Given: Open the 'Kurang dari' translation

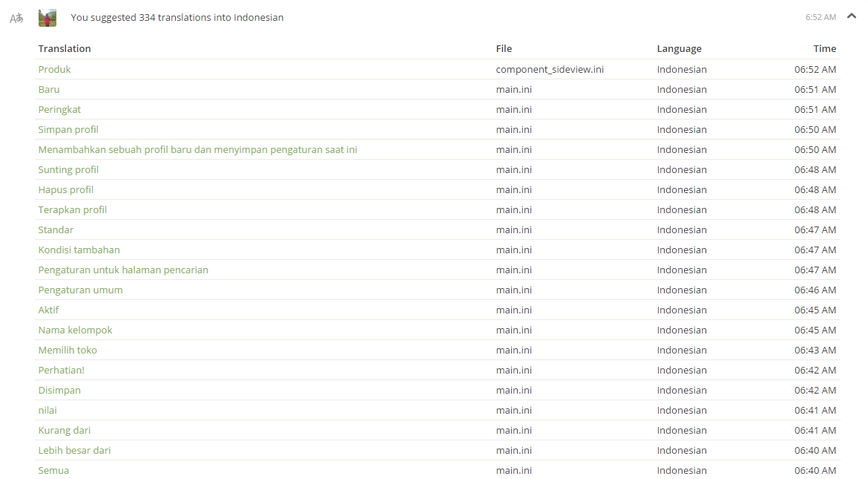Looking at the screenshot, I should 65,430.
